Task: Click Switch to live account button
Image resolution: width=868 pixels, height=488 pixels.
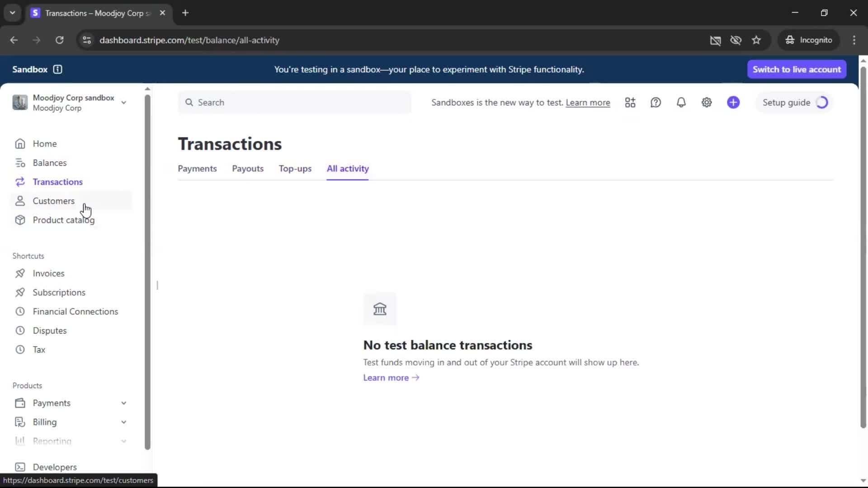Action: pos(797,69)
